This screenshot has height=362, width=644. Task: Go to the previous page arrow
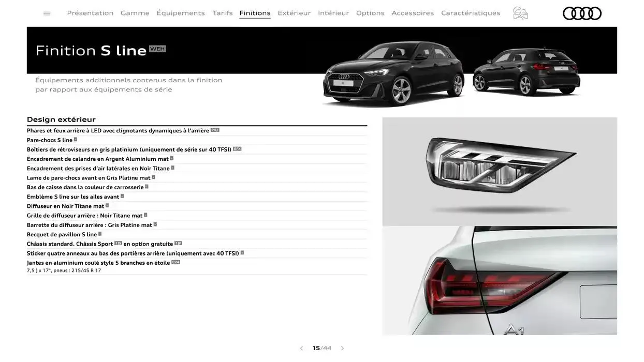point(301,349)
